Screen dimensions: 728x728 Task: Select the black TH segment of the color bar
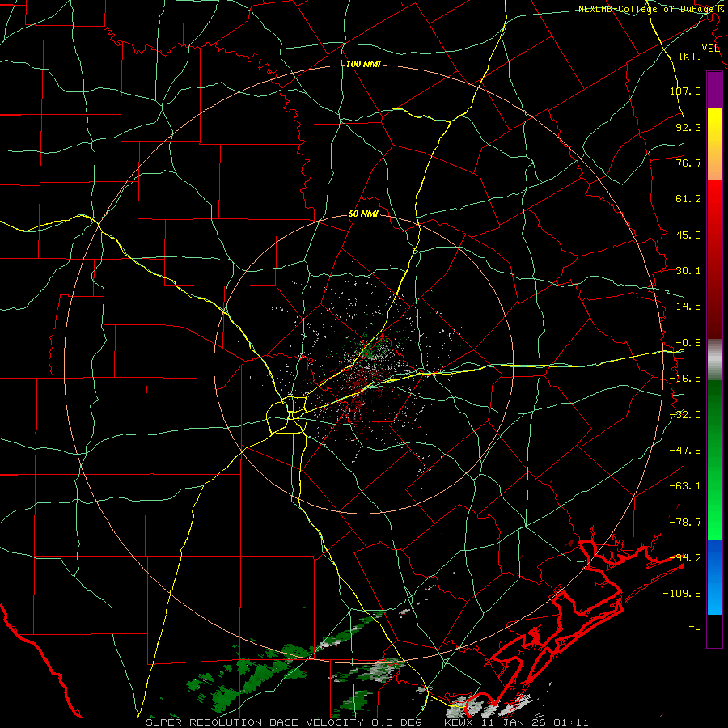tap(714, 630)
